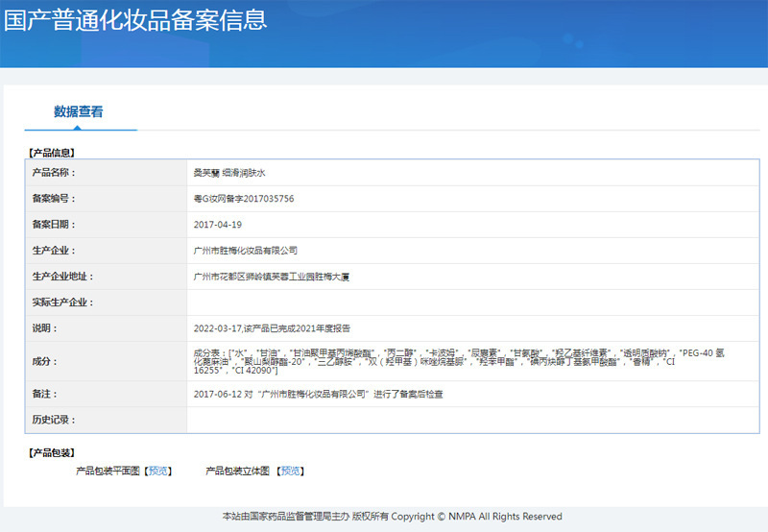Select the 【产品信息】 section heading

52,153
